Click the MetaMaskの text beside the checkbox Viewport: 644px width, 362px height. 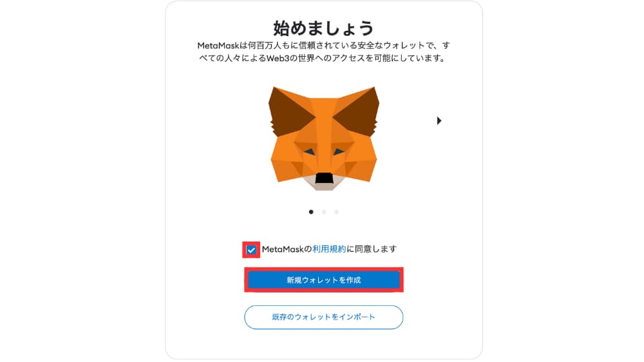point(287,249)
